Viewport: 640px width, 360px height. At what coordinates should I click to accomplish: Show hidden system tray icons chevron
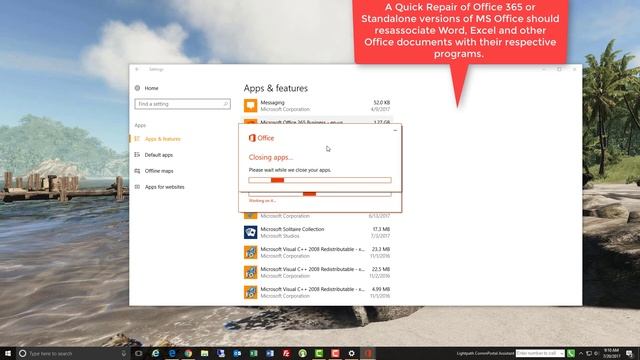pyautogui.click(x=581, y=353)
